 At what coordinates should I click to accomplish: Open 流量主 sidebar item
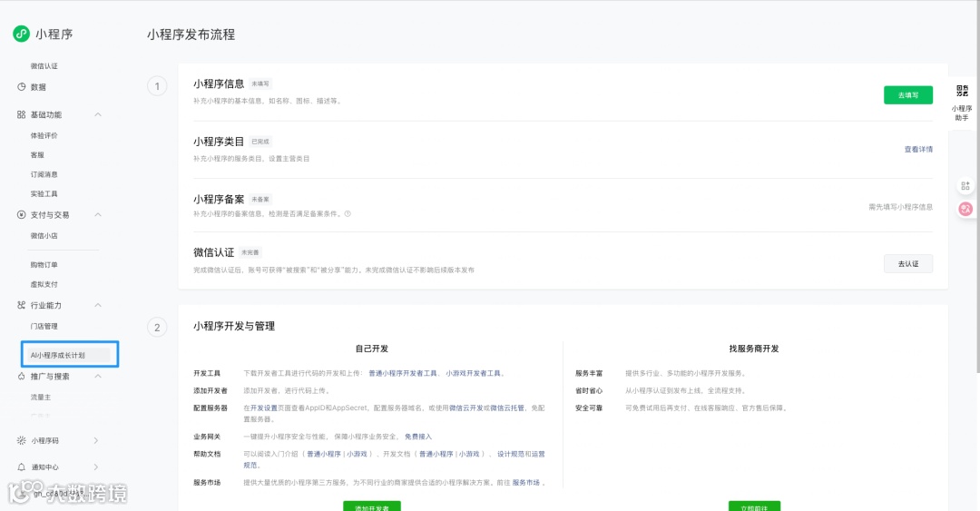coord(41,398)
